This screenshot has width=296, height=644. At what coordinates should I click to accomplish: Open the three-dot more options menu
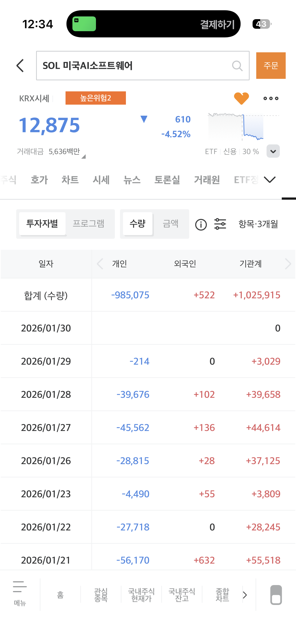pyautogui.click(x=271, y=98)
